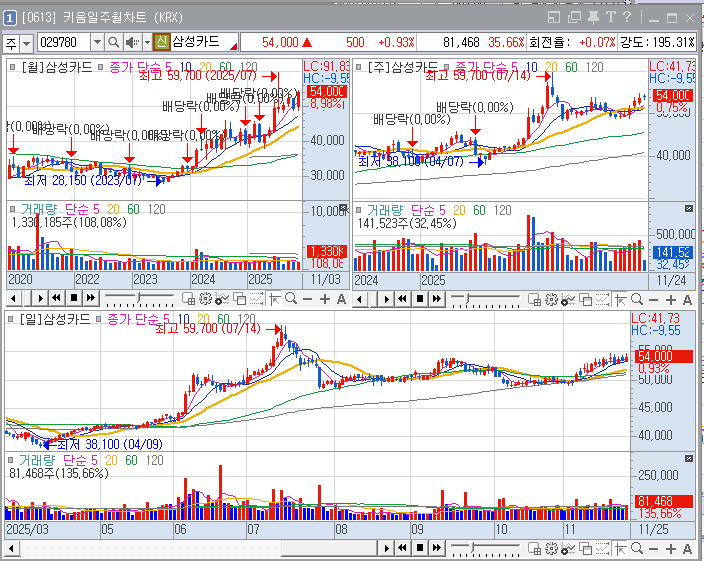Image resolution: width=704 pixels, height=561 pixels.
Task: Add indicator in monthly chart toolbar
Action: (222, 298)
